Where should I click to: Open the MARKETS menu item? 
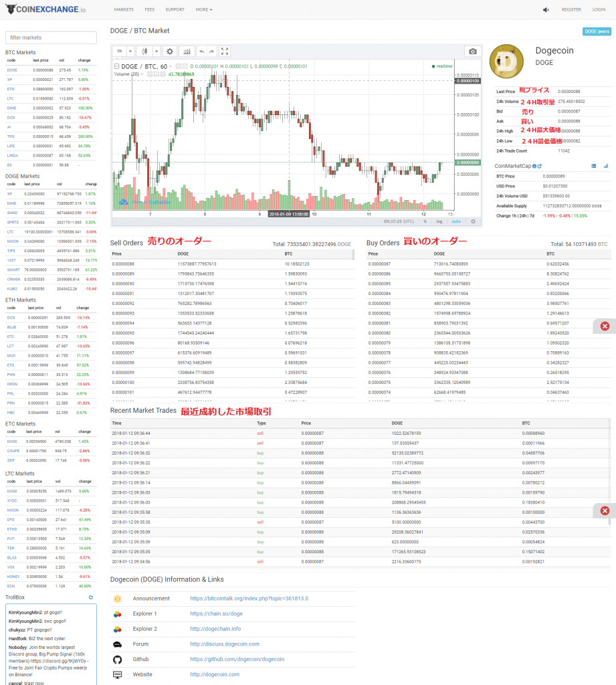pos(124,9)
